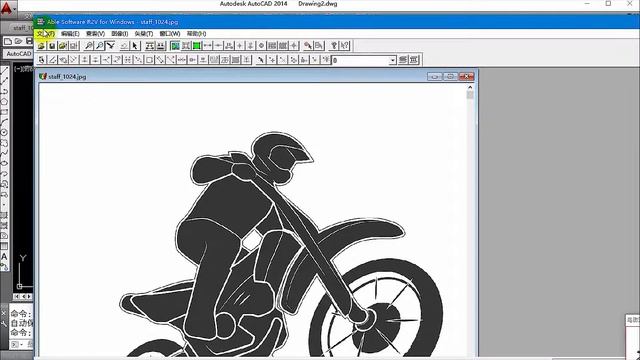Click the open image folder icon in R2V toolbar

[41, 46]
